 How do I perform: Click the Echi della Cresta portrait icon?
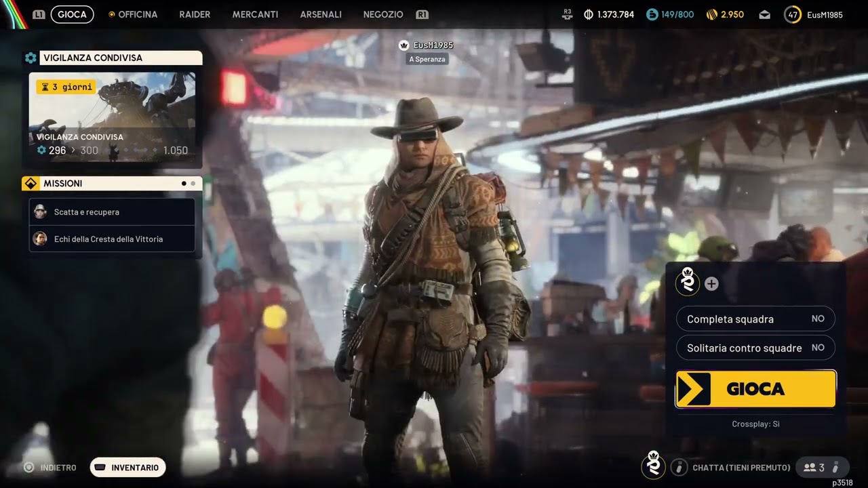tap(40, 239)
